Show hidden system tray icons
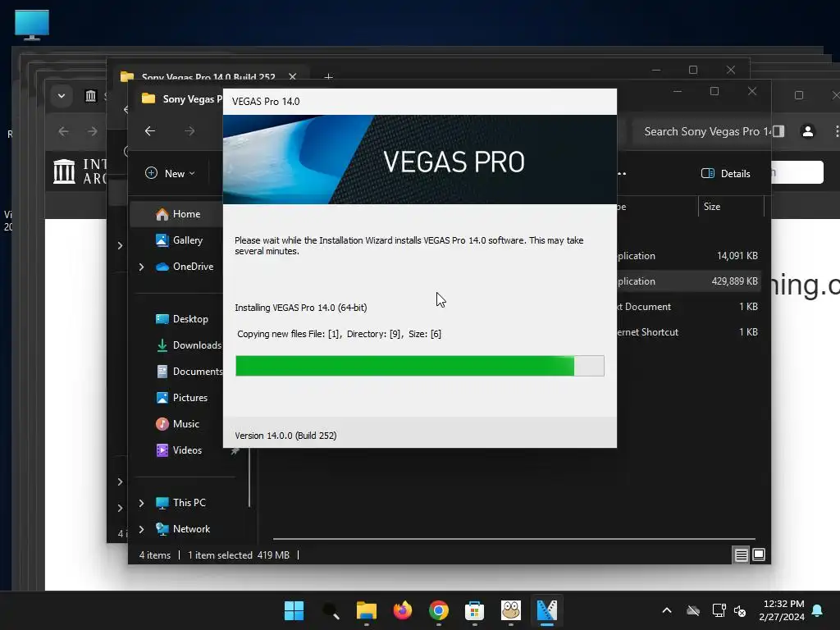This screenshot has height=630, width=840. click(667, 610)
